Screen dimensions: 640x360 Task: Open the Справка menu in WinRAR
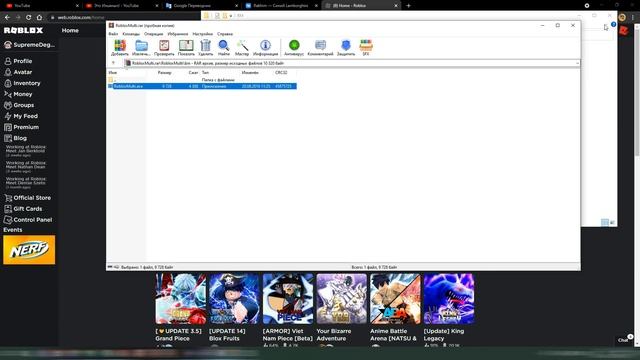[x=225, y=34]
